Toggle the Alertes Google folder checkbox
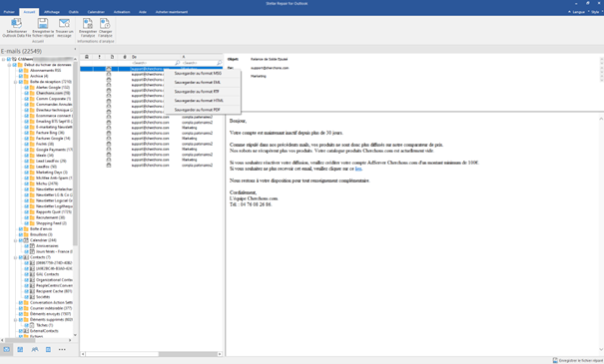This screenshot has height=364, width=604. point(27,88)
